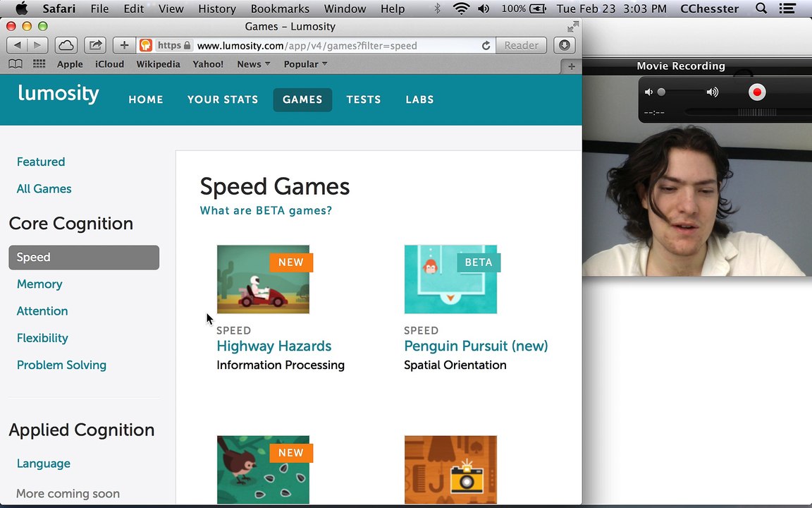Open the All Games link

pyautogui.click(x=44, y=188)
